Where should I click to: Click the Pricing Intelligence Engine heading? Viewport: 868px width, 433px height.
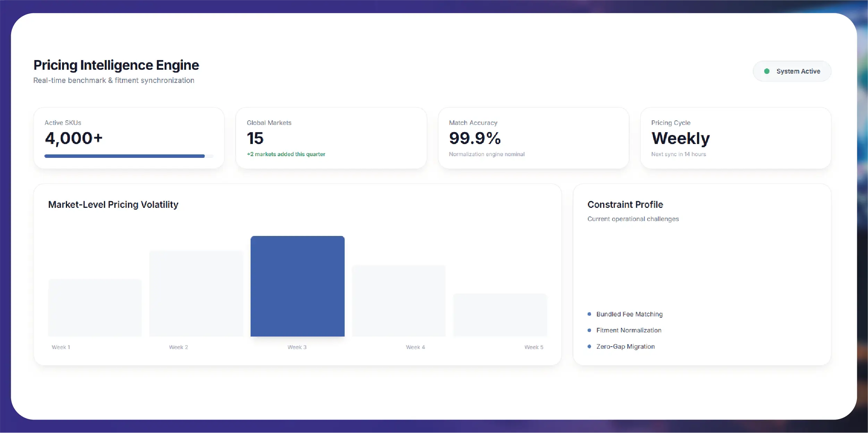(x=116, y=65)
